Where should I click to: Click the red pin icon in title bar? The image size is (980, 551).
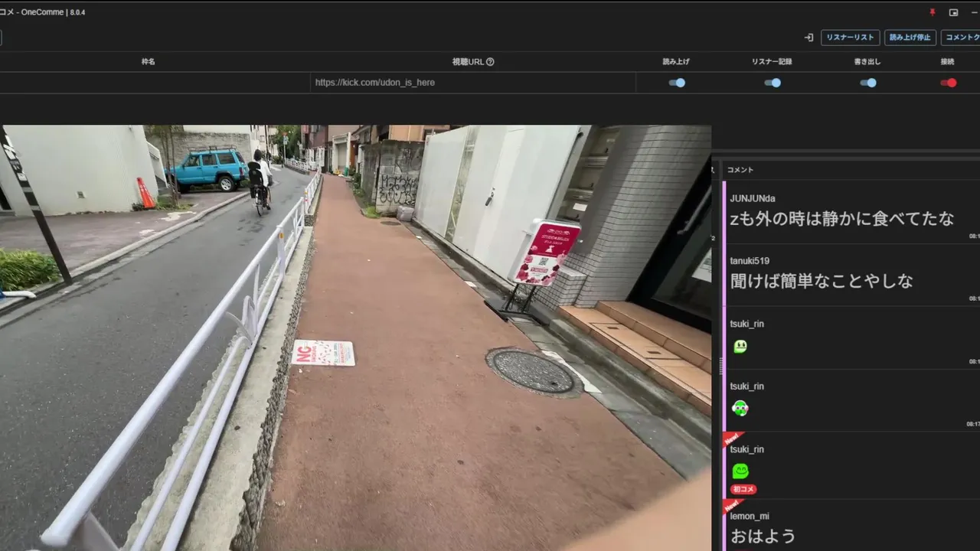[932, 12]
